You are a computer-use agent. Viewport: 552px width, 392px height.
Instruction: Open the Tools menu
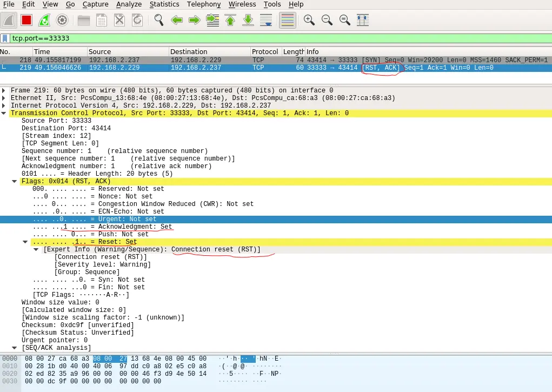(x=272, y=4)
